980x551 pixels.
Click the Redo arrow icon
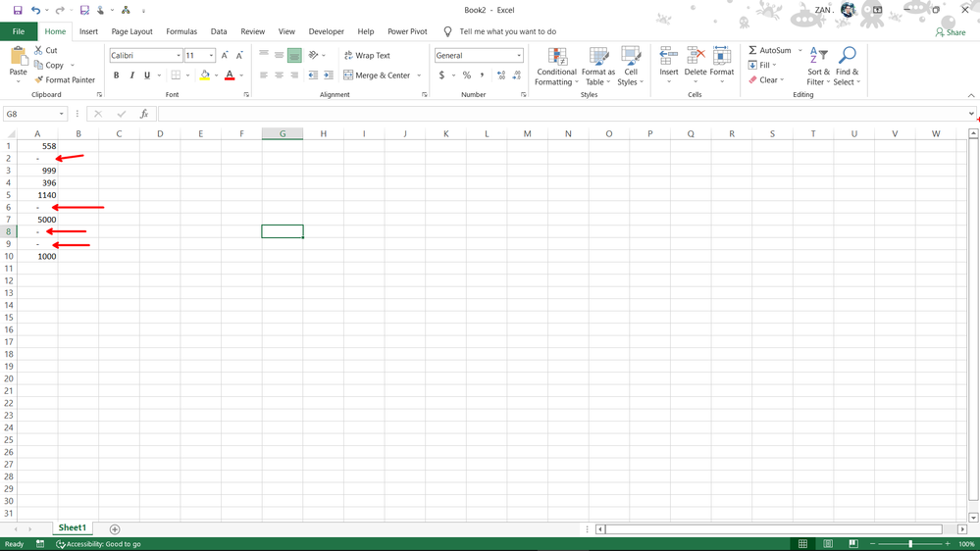[60, 10]
